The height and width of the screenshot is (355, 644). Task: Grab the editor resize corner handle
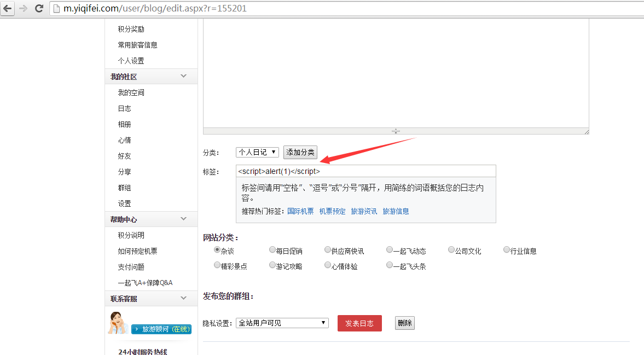click(x=587, y=132)
